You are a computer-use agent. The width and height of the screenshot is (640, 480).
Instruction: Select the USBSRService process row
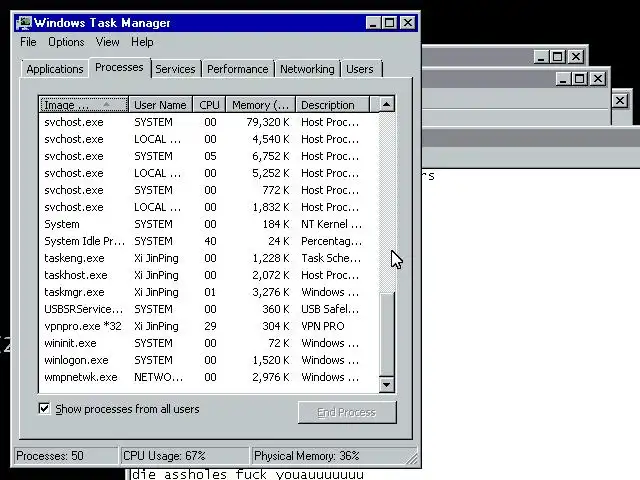point(209,309)
